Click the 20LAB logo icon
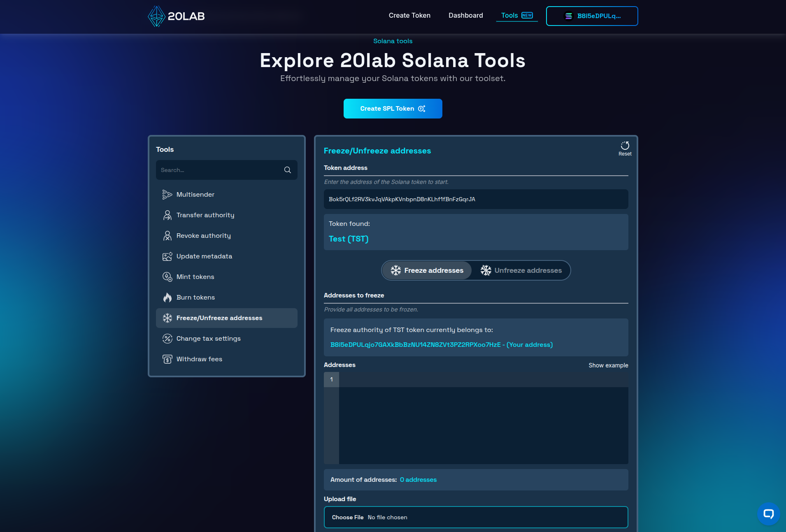The image size is (786, 532). click(156, 16)
